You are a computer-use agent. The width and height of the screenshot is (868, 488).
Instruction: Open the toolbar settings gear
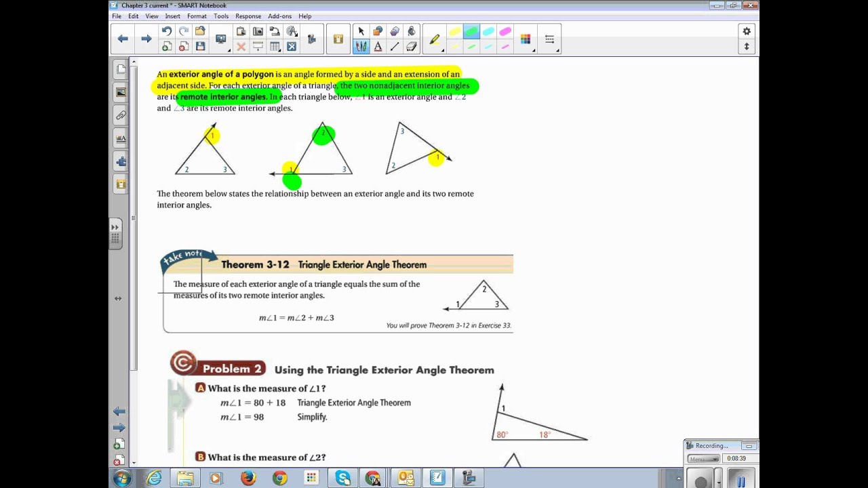pos(747,31)
